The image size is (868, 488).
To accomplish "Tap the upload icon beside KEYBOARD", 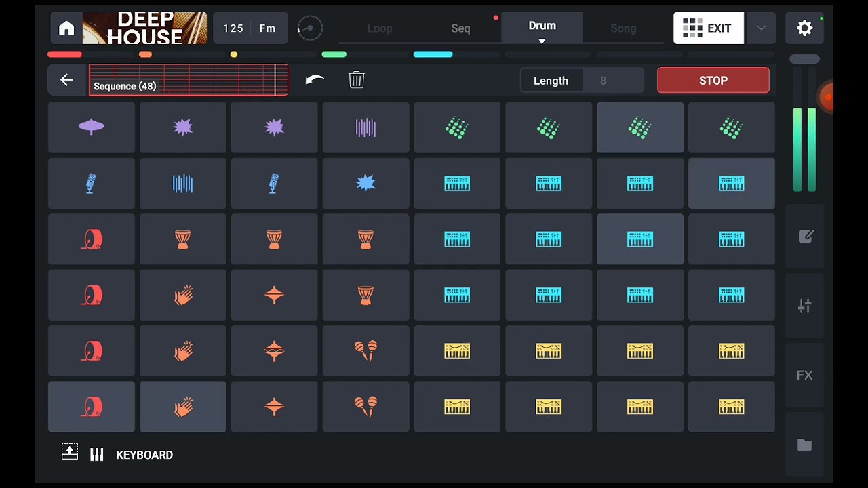I will pyautogui.click(x=70, y=452).
